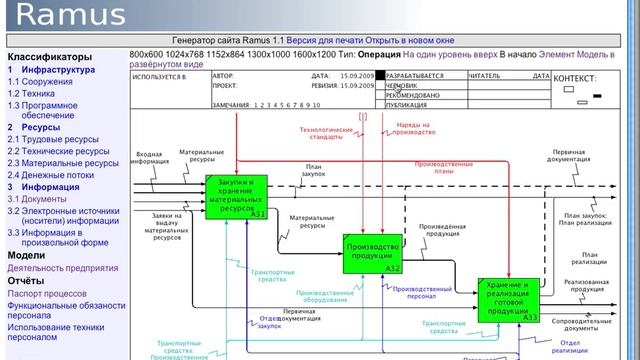The width and height of the screenshot is (640, 360).
Task: Click Открыть в новом окне link
Action: (409, 40)
